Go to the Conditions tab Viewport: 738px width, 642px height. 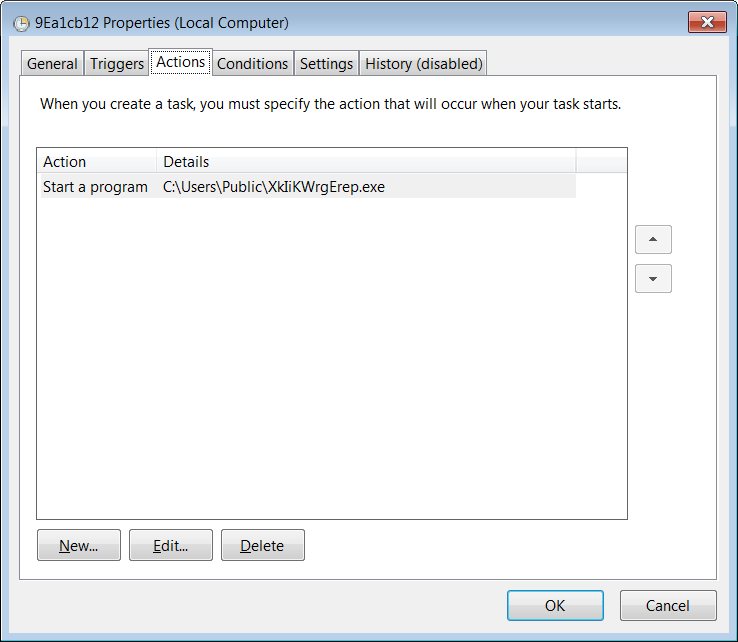[252, 64]
